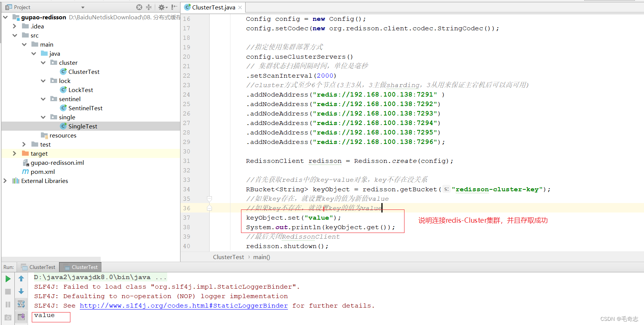Click config.useClusterServers() in the editor
Viewport: 644px width, 325px height.
pos(299,57)
